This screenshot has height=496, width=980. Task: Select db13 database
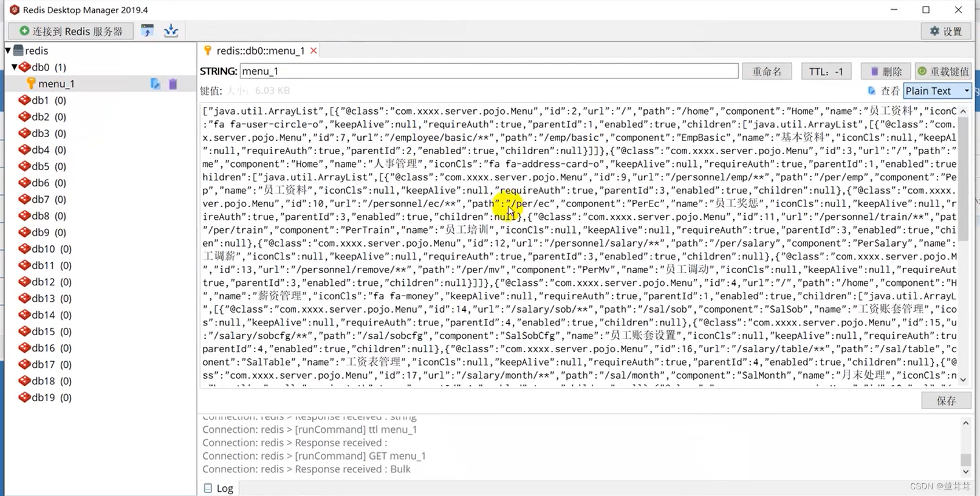52,298
